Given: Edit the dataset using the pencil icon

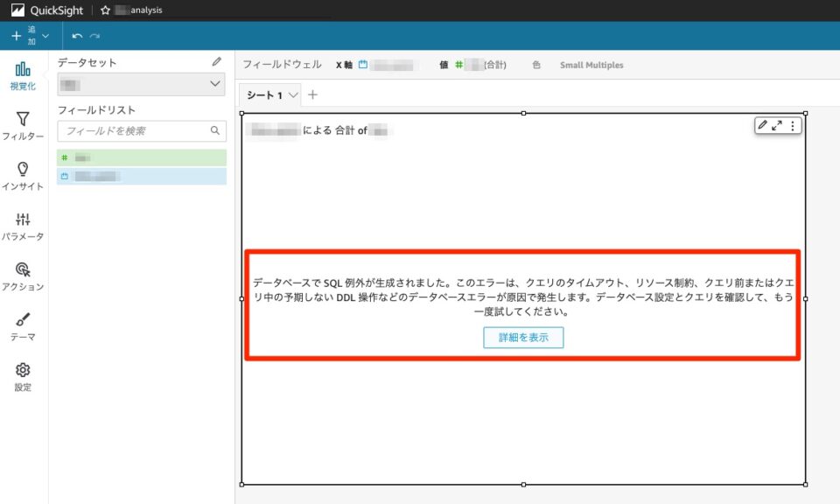Looking at the screenshot, I should pos(217,61).
